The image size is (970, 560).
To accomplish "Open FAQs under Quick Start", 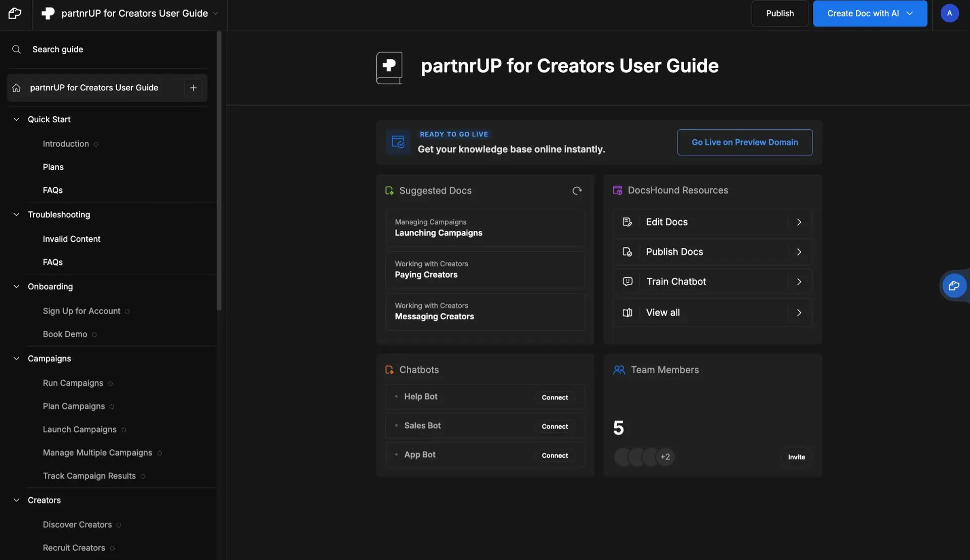I will [53, 190].
